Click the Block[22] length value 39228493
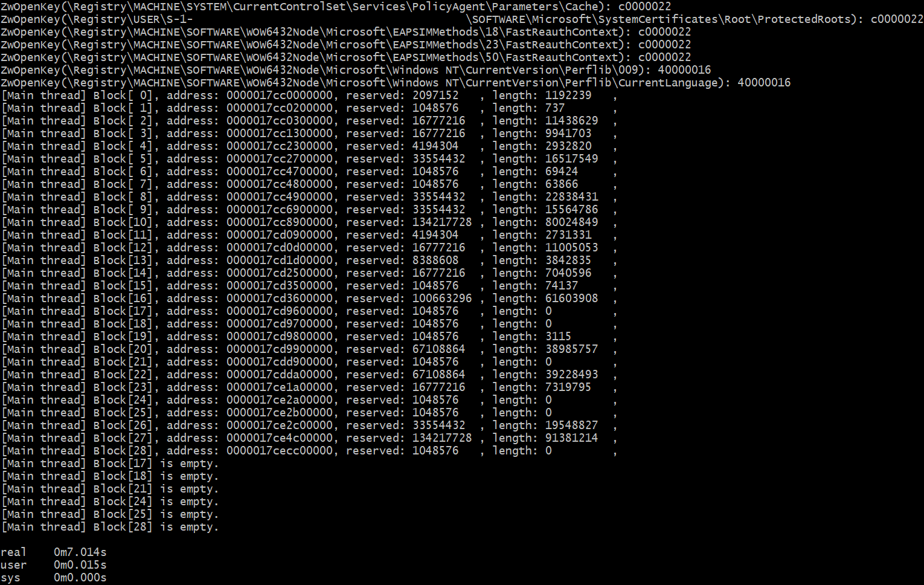The width and height of the screenshot is (924, 585). [571, 375]
